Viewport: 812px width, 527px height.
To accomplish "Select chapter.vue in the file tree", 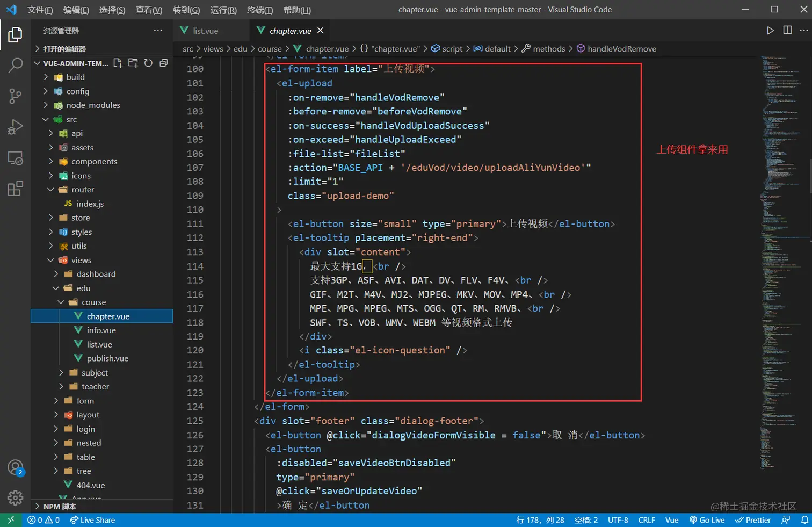I will point(102,316).
